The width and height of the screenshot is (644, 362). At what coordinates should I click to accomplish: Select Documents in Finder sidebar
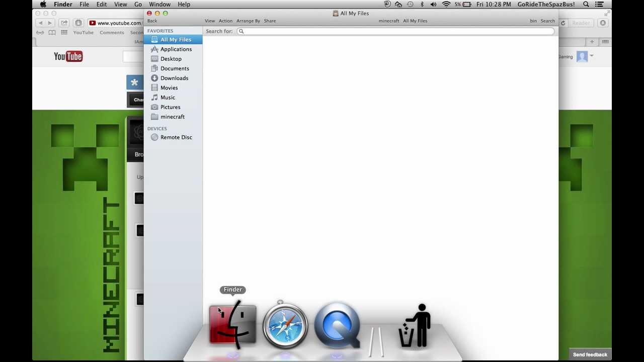[173, 68]
